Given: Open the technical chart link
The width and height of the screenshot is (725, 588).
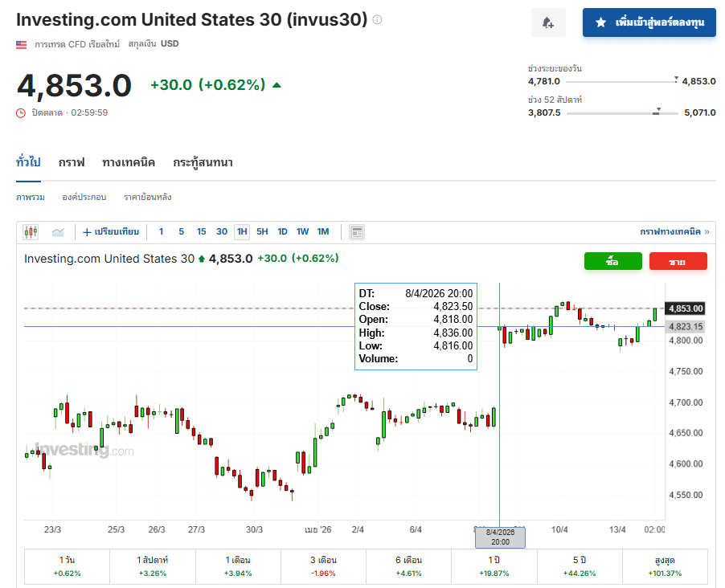Looking at the screenshot, I should pos(674,231).
